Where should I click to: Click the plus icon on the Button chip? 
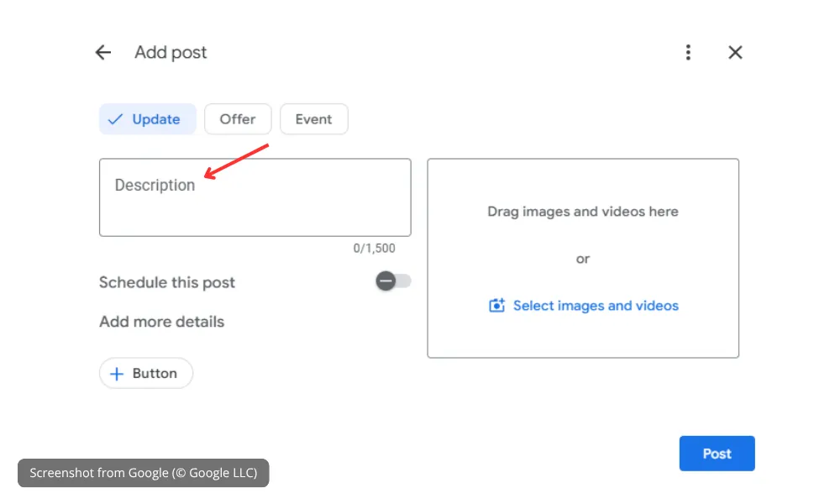[117, 373]
